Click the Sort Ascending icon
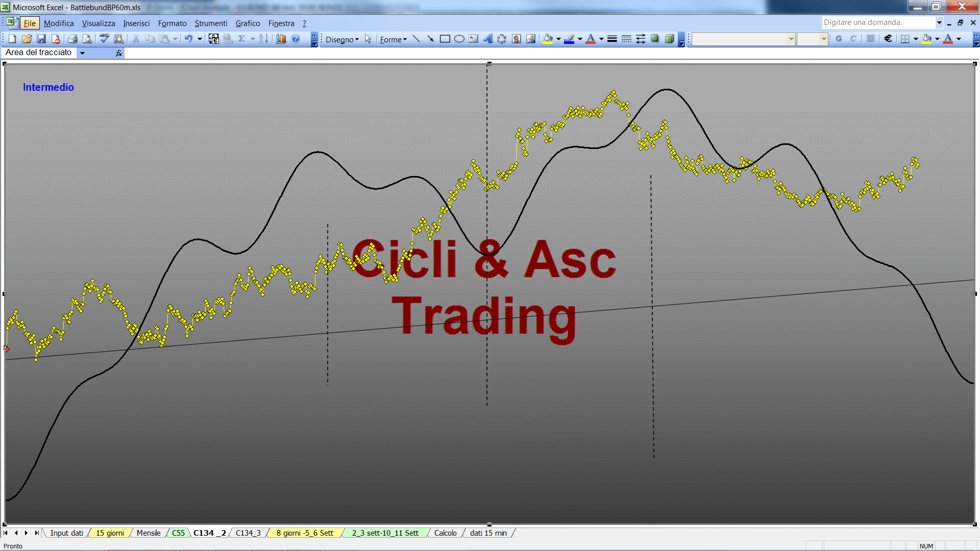This screenshot has height=551, width=980. [x=263, y=39]
